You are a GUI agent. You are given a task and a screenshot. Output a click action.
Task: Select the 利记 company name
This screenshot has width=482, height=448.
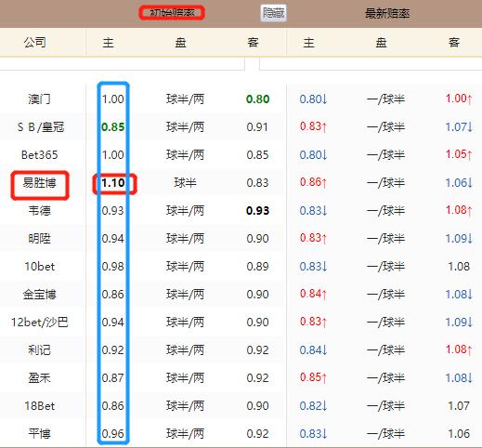(39, 350)
